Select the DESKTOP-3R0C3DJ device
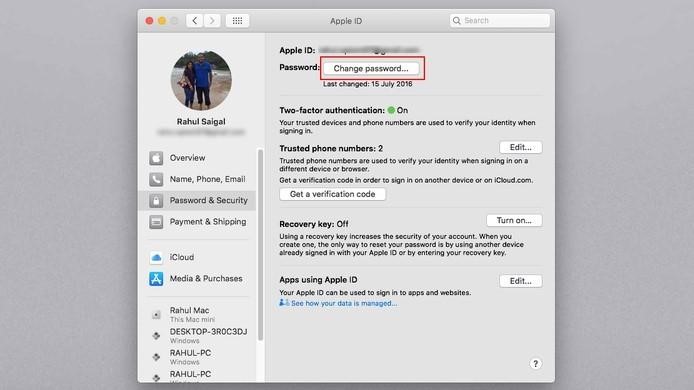The image size is (694, 390). [198, 336]
